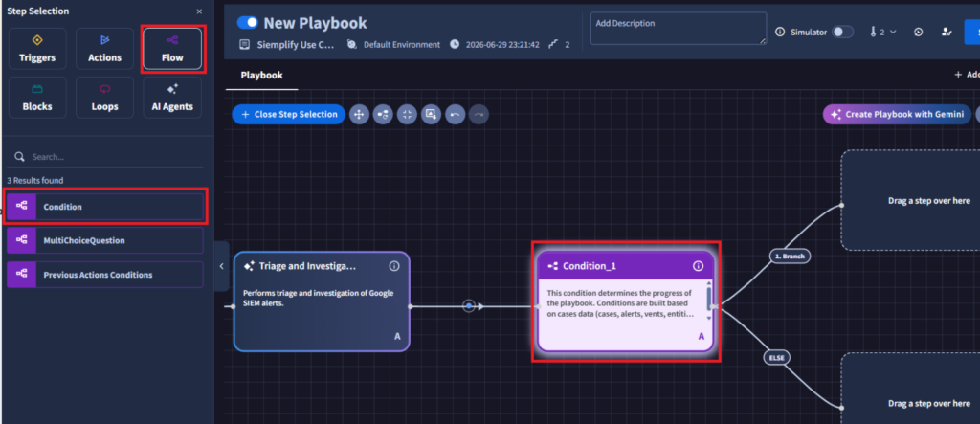This screenshot has width=980, height=424.
Task: Select the Flow category tile
Action: (x=172, y=49)
